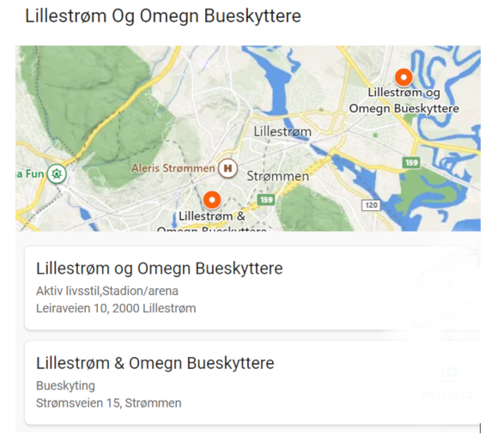Viewport: 503px width, 448px height.
Task: Select the Strømsveien 15, Strømmen address
Action: (x=109, y=403)
